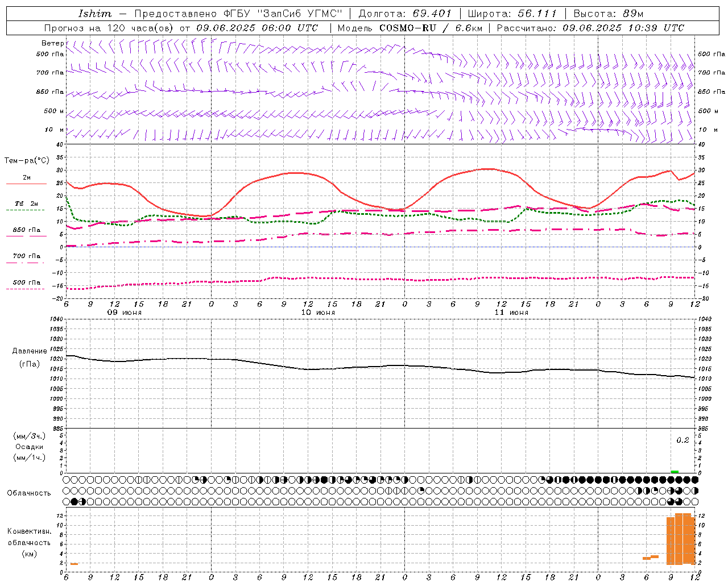Click the "Давление" pressure panel label
Screen dimensions: 728x582
click(30, 351)
